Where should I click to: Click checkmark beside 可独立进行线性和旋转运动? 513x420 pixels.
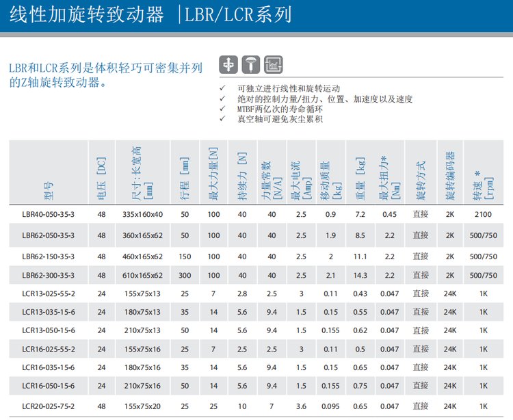click(x=222, y=89)
